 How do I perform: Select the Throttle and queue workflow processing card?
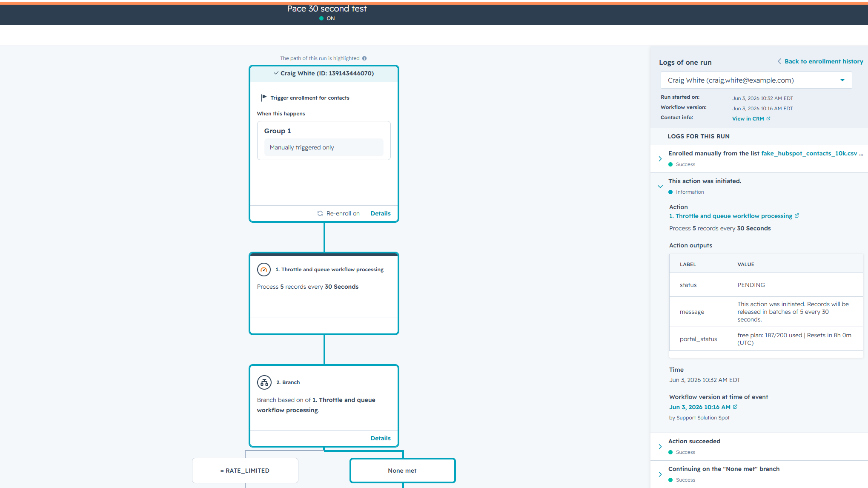(x=324, y=293)
